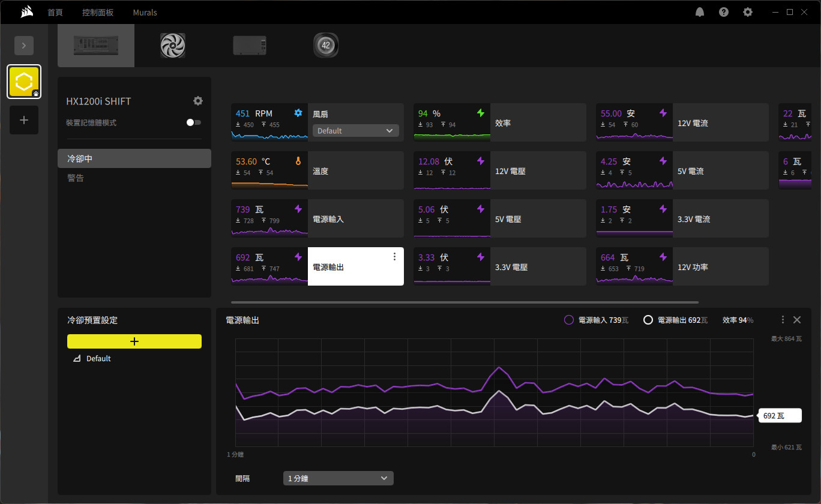Toggle 裝置記憶體模式 switch

[193, 122]
